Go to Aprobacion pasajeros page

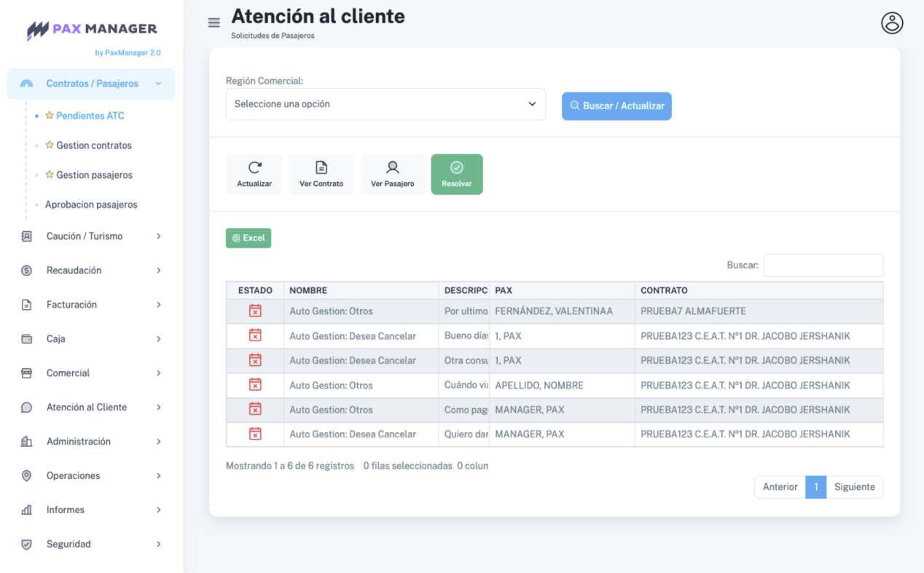point(91,205)
